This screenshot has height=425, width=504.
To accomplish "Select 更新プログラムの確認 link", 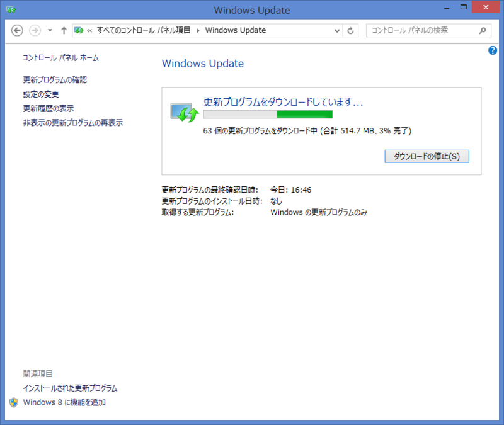I will click(x=55, y=80).
